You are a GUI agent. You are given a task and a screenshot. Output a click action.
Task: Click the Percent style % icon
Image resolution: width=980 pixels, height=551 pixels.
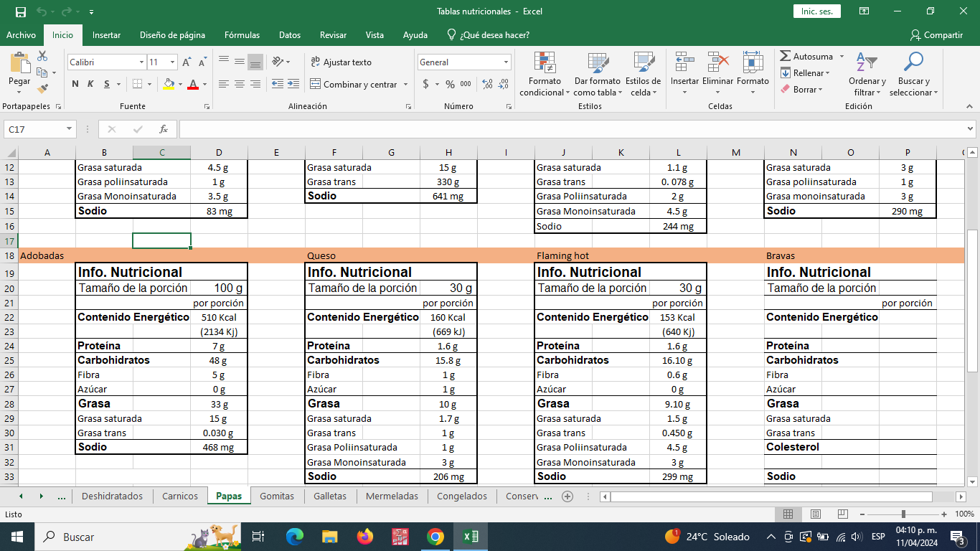click(x=450, y=84)
